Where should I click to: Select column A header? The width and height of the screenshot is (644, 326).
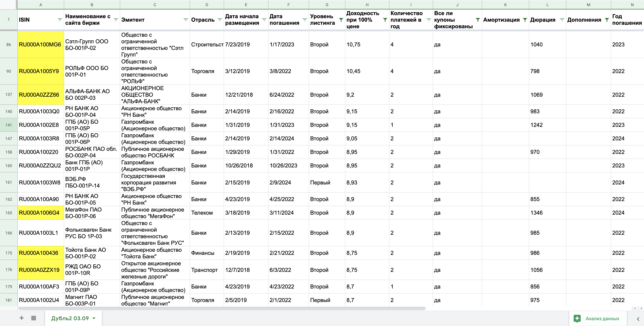coord(41,4)
